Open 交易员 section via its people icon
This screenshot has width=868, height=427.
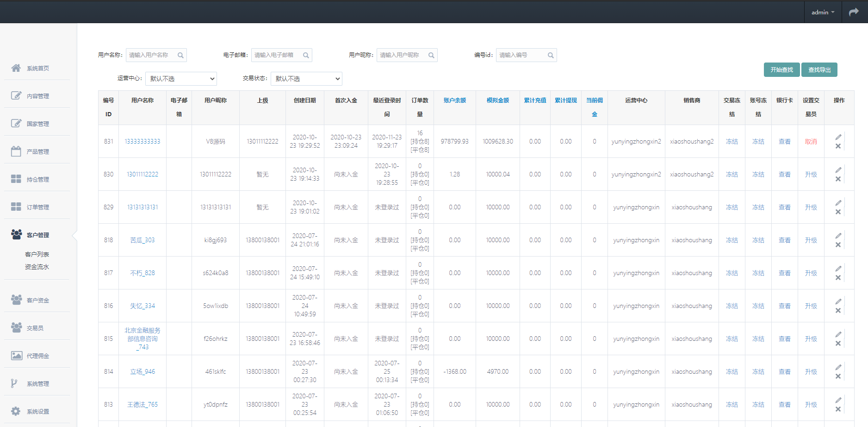[16, 327]
